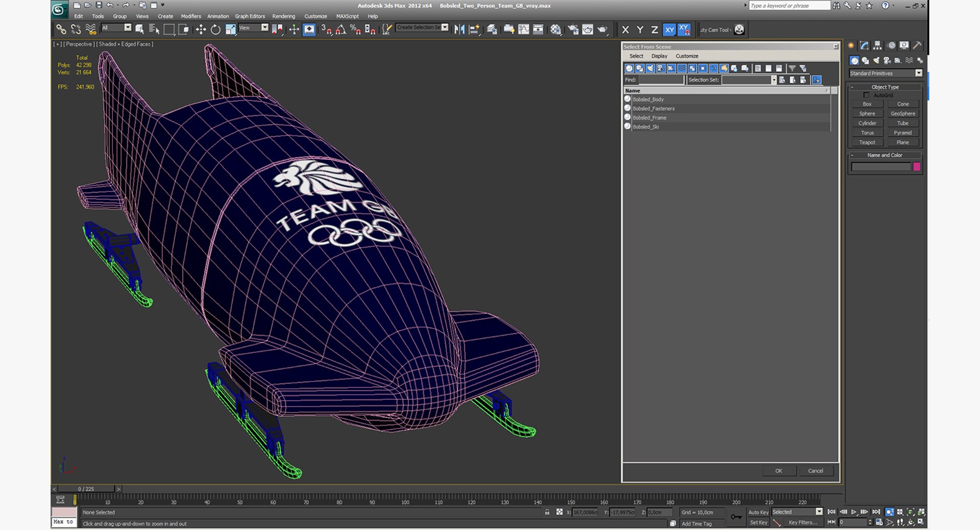Screen dimensions: 980x530
Task: Toggle the Selection Lock padlock
Action: click(547, 512)
